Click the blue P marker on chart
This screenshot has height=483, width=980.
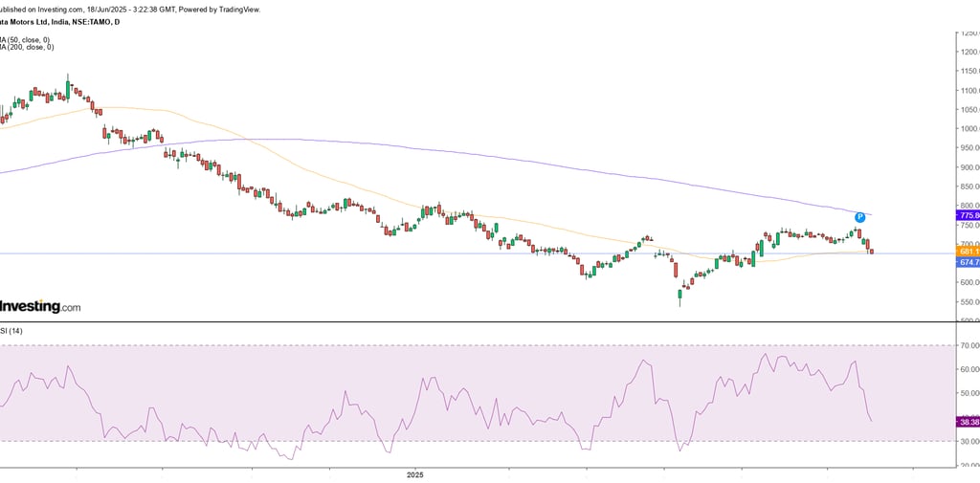(x=860, y=217)
